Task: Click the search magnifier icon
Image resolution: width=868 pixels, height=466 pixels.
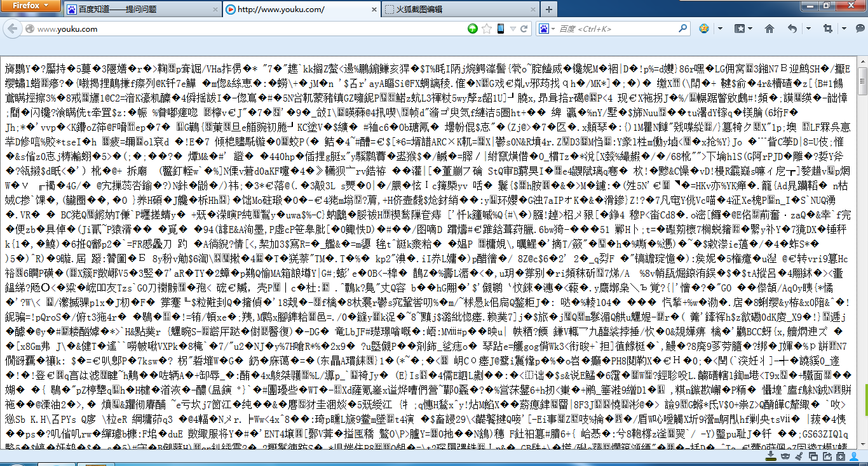Action: pyautogui.click(x=682, y=29)
